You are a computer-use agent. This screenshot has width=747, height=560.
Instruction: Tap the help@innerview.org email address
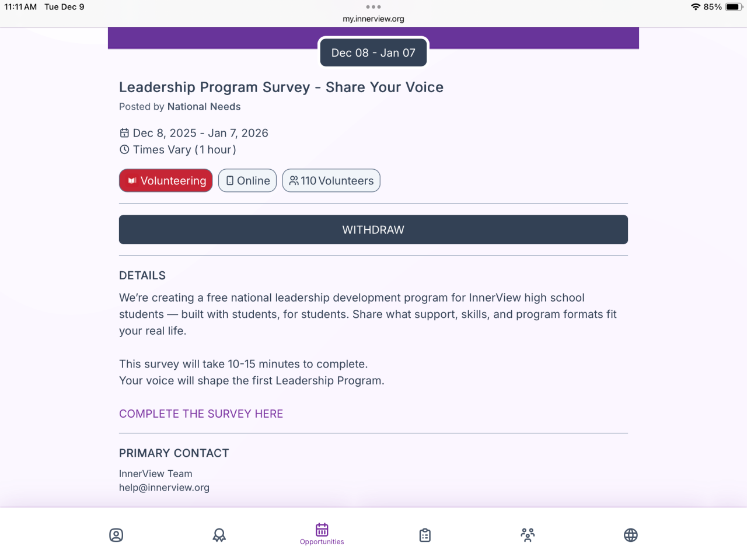coord(164,488)
